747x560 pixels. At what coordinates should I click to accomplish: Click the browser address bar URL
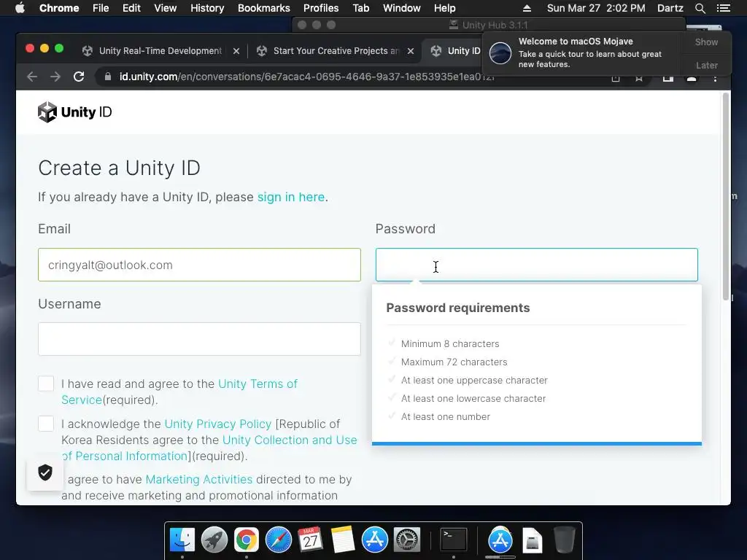(307, 77)
